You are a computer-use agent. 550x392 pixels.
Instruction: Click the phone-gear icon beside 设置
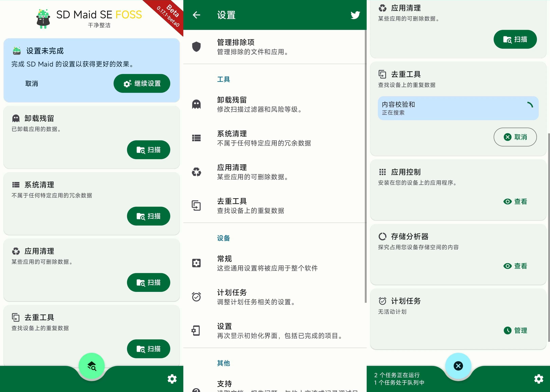196,331
